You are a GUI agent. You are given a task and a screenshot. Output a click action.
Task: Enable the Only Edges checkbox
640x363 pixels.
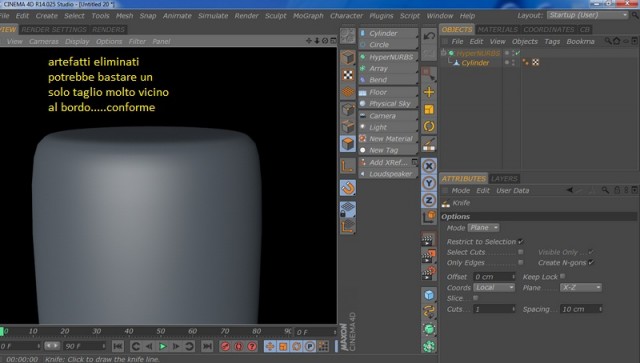coord(520,263)
